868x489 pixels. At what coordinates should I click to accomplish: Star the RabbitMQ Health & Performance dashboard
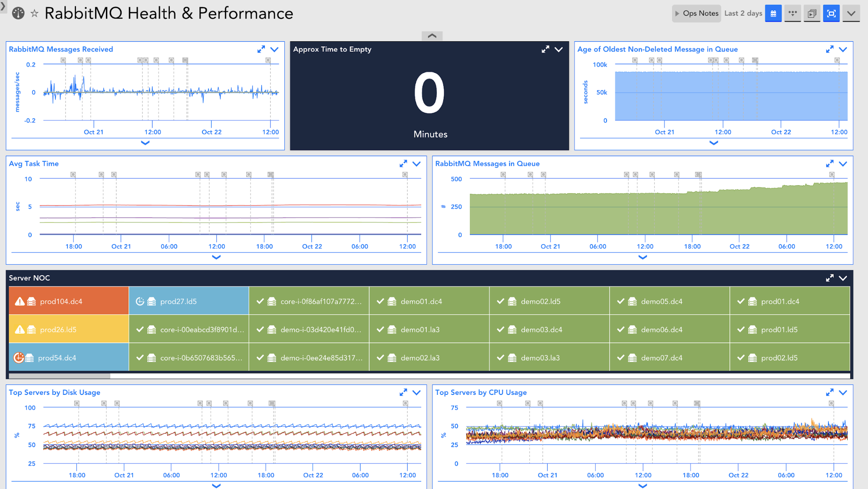coord(34,14)
